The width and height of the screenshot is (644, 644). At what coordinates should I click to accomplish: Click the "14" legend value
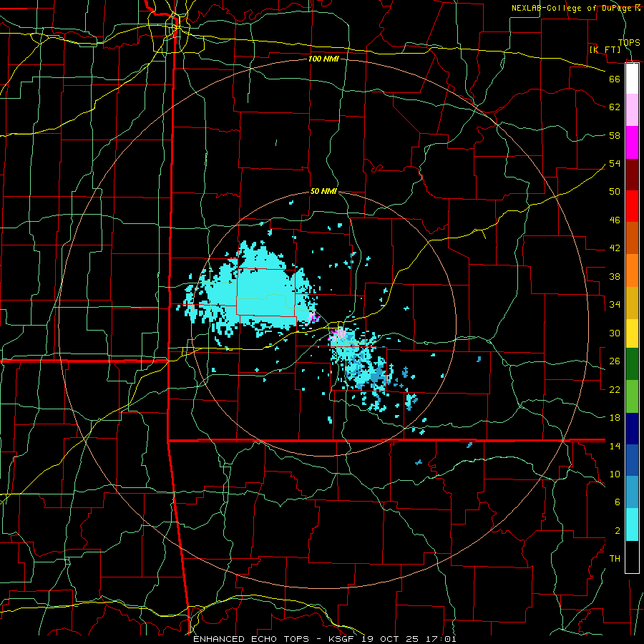click(x=615, y=446)
